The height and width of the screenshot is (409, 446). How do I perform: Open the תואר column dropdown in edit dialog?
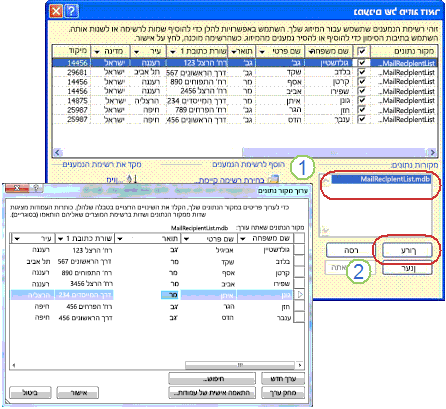[120, 239]
